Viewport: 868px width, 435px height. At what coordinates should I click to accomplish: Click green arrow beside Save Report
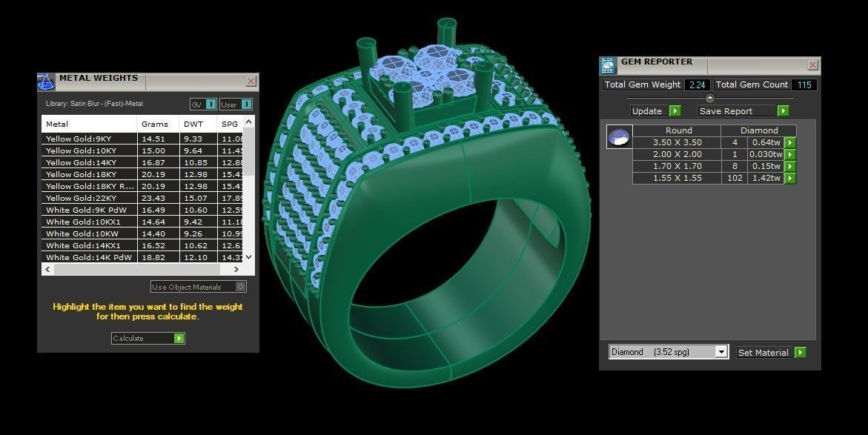point(783,110)
